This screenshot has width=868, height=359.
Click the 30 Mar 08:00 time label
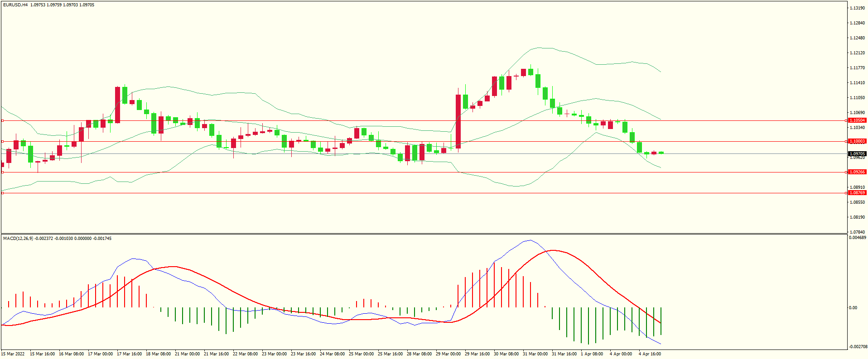pos(506,354)
